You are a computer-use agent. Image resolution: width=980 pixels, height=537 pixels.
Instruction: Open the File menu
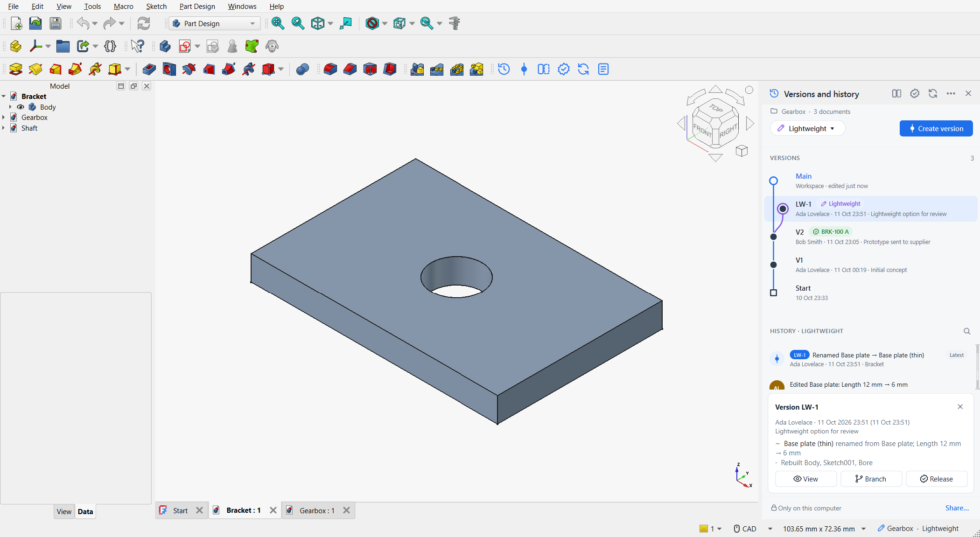[14, 6]
